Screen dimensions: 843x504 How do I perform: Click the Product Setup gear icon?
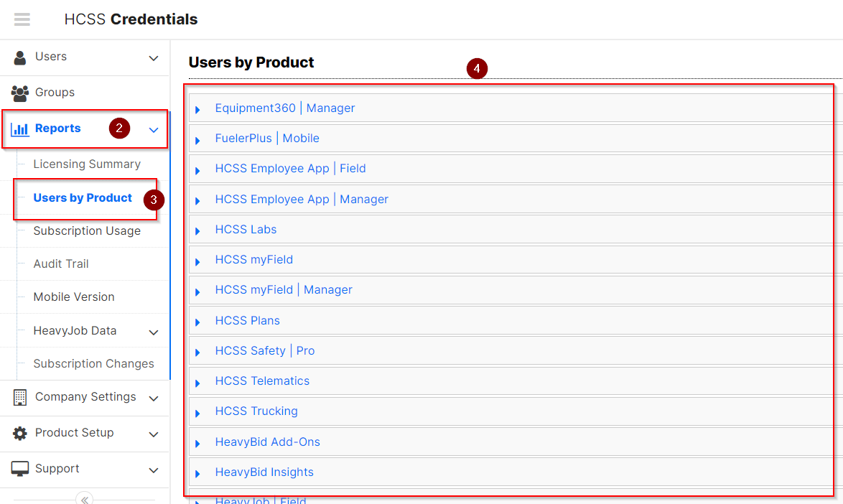click(18, 433)
